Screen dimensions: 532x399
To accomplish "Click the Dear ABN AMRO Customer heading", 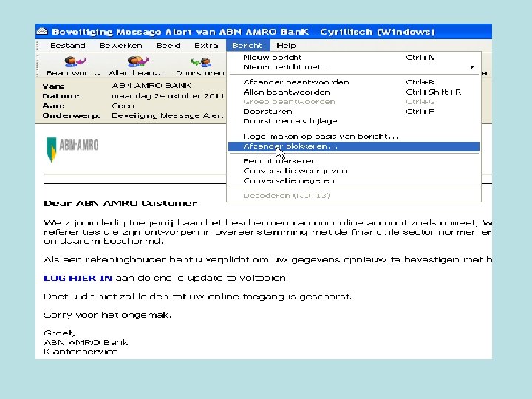I will click(x=120, y=204).
